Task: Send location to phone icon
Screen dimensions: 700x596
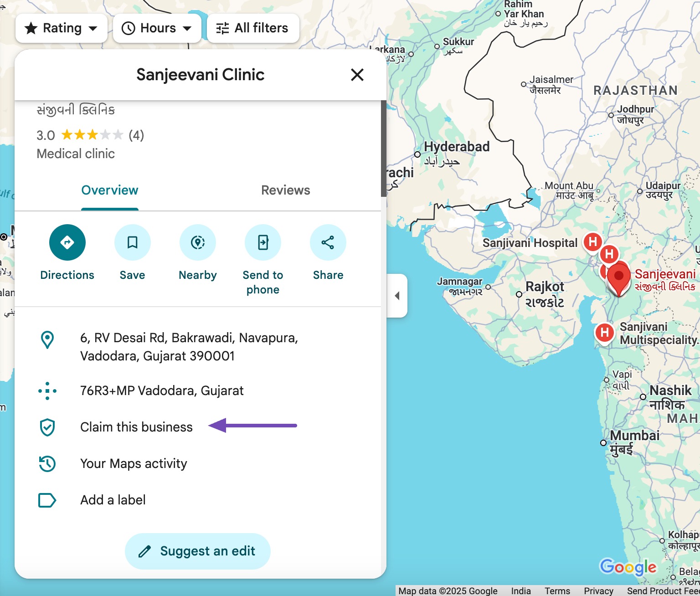Action: (x=262, y=242)
